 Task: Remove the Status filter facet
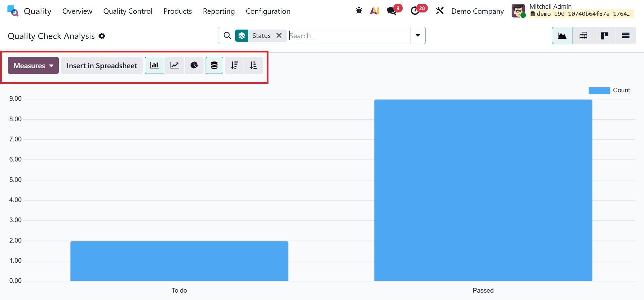click(279, 36)
